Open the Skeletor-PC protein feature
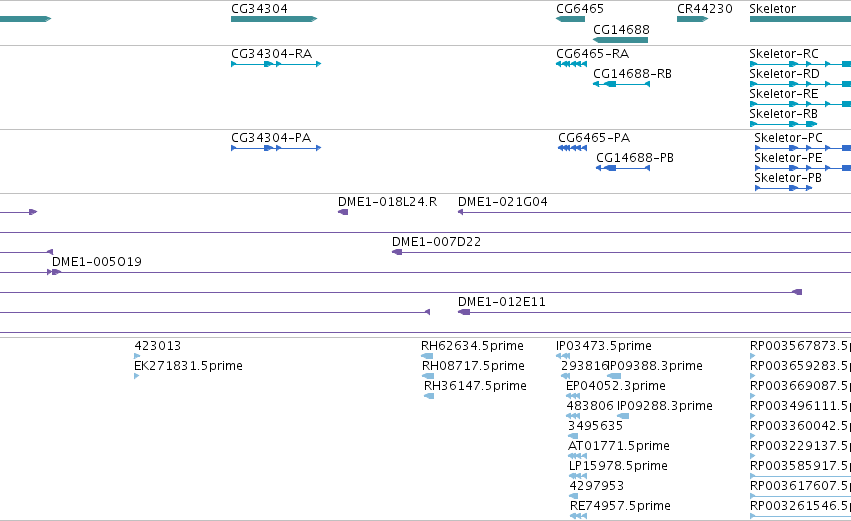This screenshot has width=851, height=521. [x=789, y=138]
